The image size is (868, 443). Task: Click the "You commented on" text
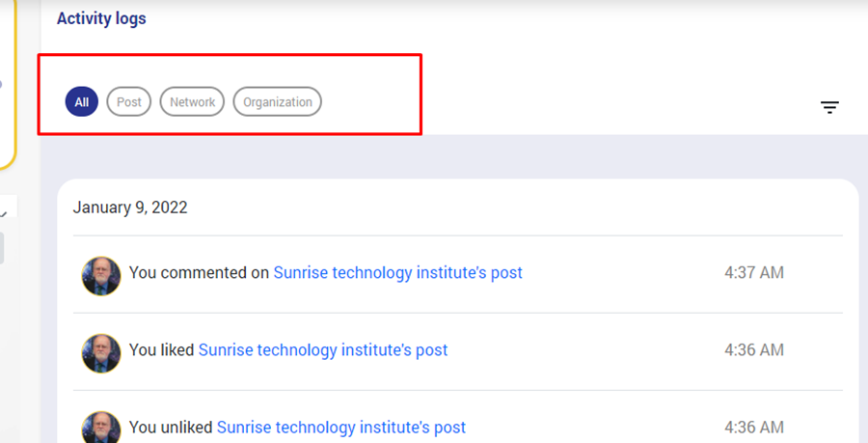(200, 273)
